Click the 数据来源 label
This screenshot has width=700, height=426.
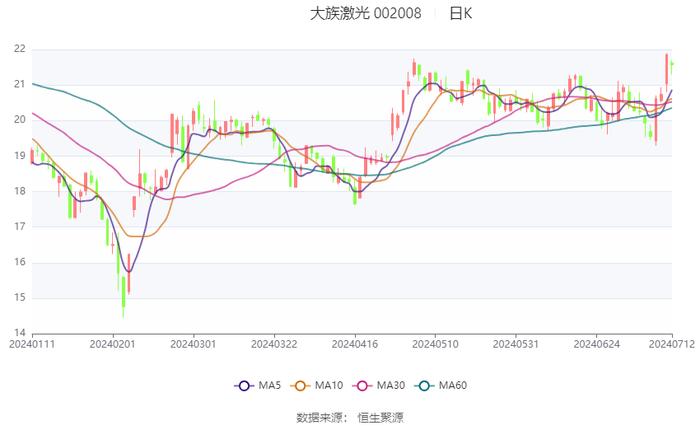tap(320, 418)
